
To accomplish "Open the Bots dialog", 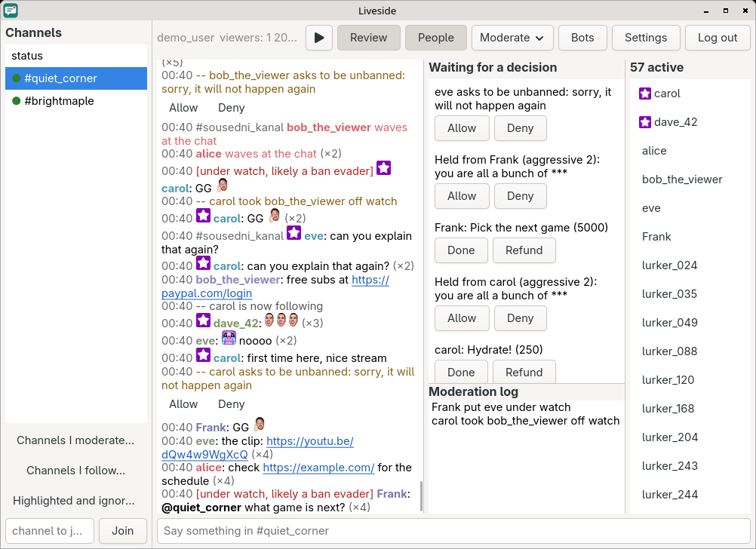I will 582,38.
